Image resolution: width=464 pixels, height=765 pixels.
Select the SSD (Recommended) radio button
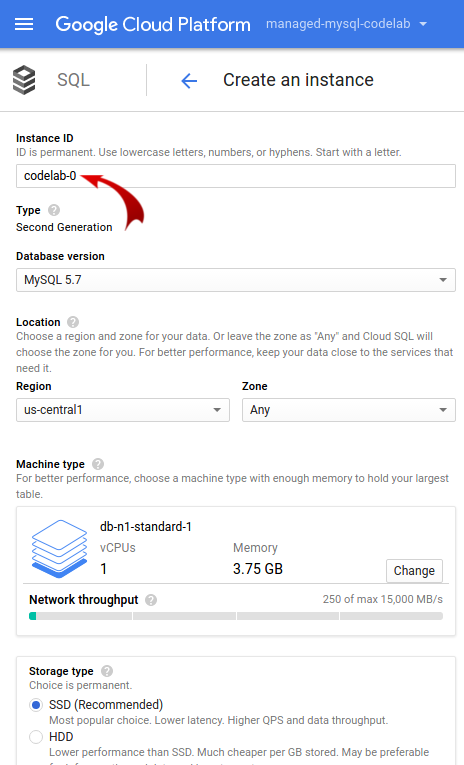click(x=36, y=705)
